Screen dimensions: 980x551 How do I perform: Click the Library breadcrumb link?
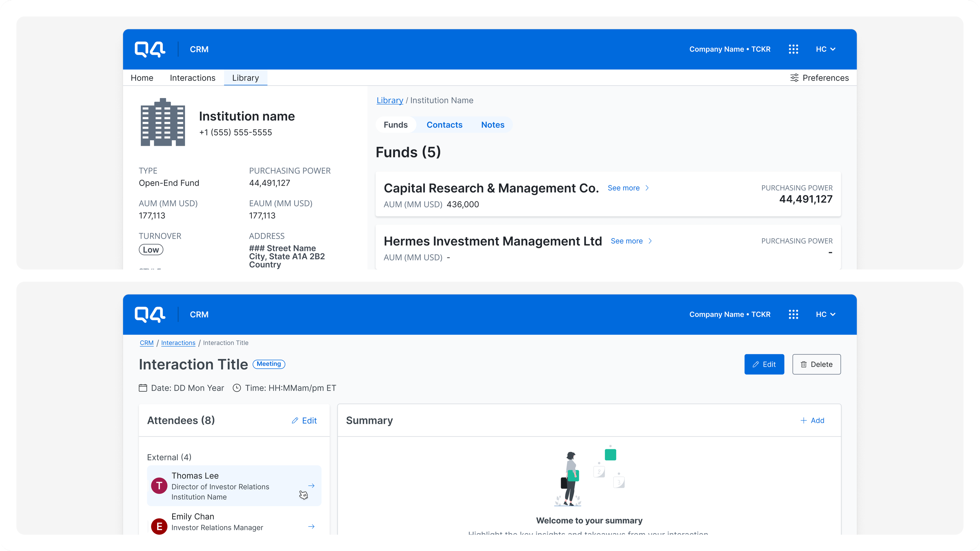(x=389, y=100)
